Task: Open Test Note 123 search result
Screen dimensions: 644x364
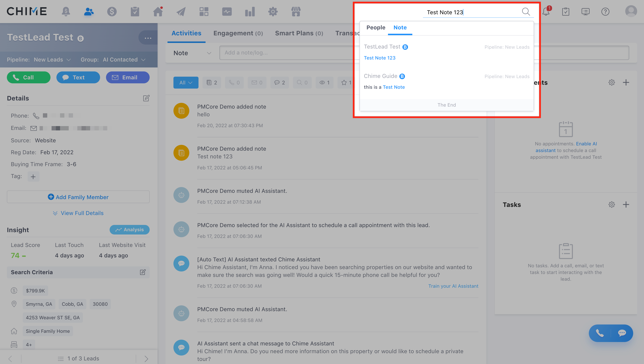Action: click(447, 52)
